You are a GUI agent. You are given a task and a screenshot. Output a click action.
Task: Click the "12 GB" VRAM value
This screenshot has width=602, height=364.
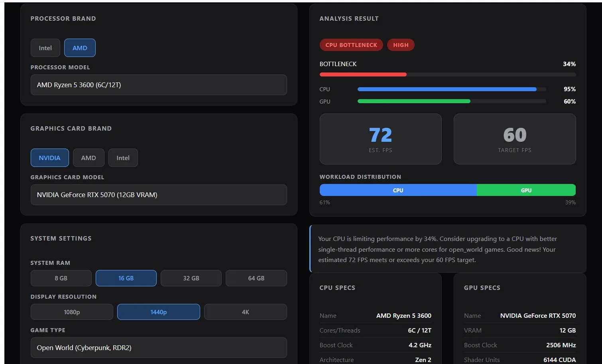(568, 330)
